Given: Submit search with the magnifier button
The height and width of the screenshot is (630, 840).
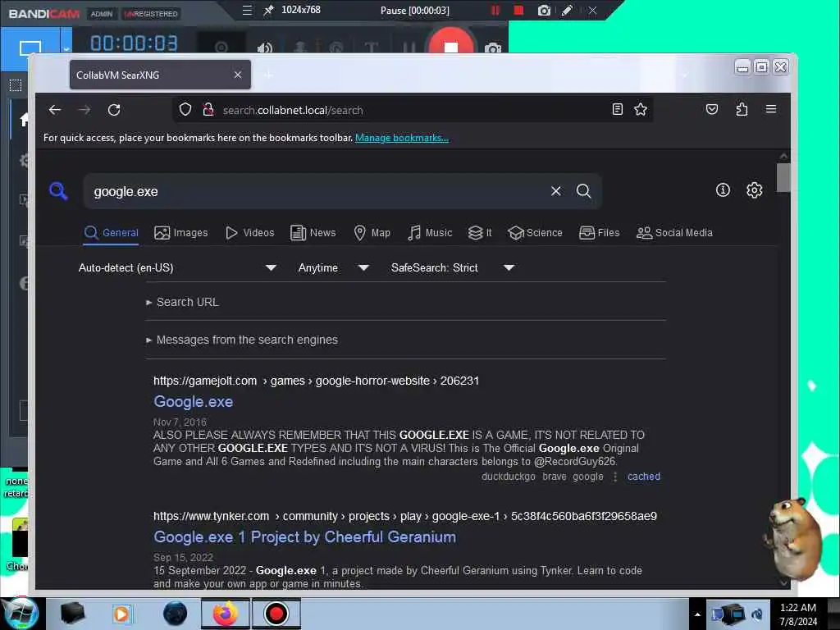Looking at the screenshot, I should click(x=583, y=191).
